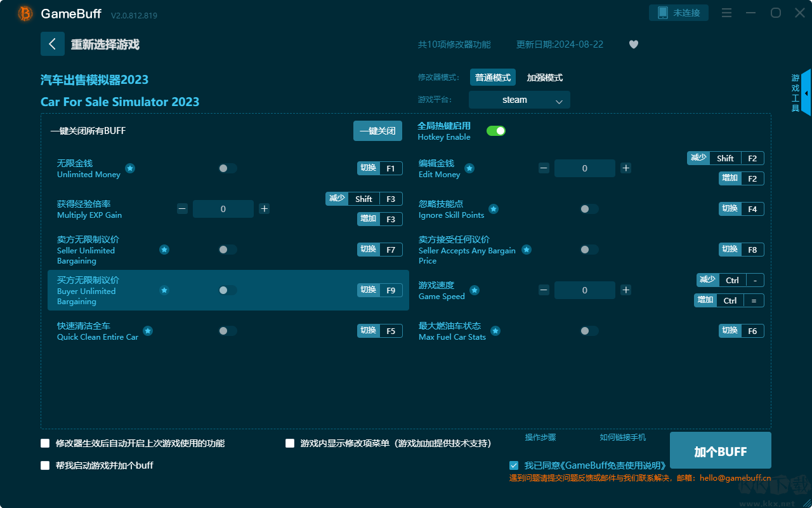Increase Game Speed with plus button
Image resolution: width=812 pixels, height=508 pixels.
point(625,290)
